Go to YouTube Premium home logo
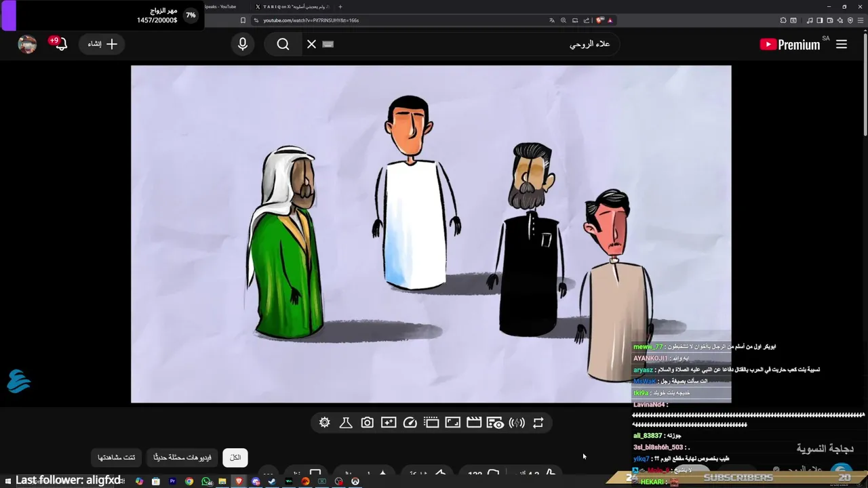 (791, 45)
